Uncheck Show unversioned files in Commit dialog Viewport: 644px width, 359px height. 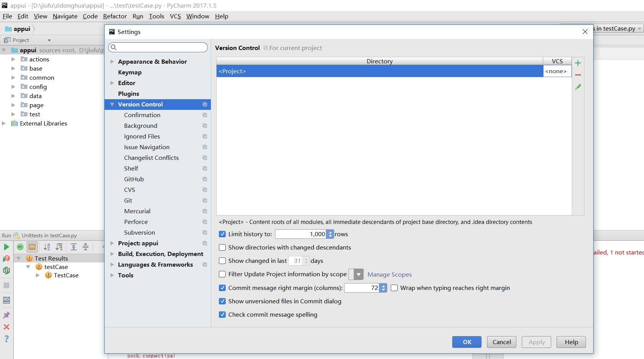(222, 301)
